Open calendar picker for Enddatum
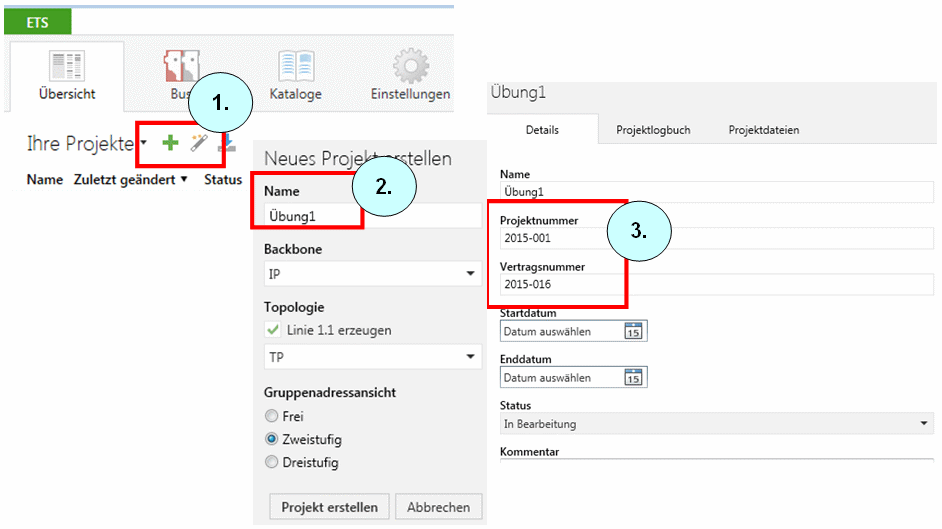This screenshot has width=942, height=529. click(633, 377)
